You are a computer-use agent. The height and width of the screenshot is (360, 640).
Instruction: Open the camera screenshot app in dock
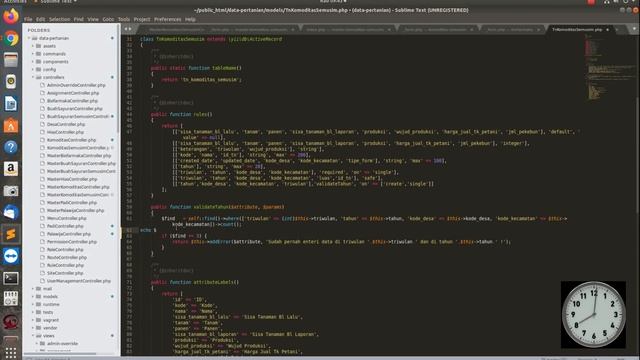tap(11, 191)
